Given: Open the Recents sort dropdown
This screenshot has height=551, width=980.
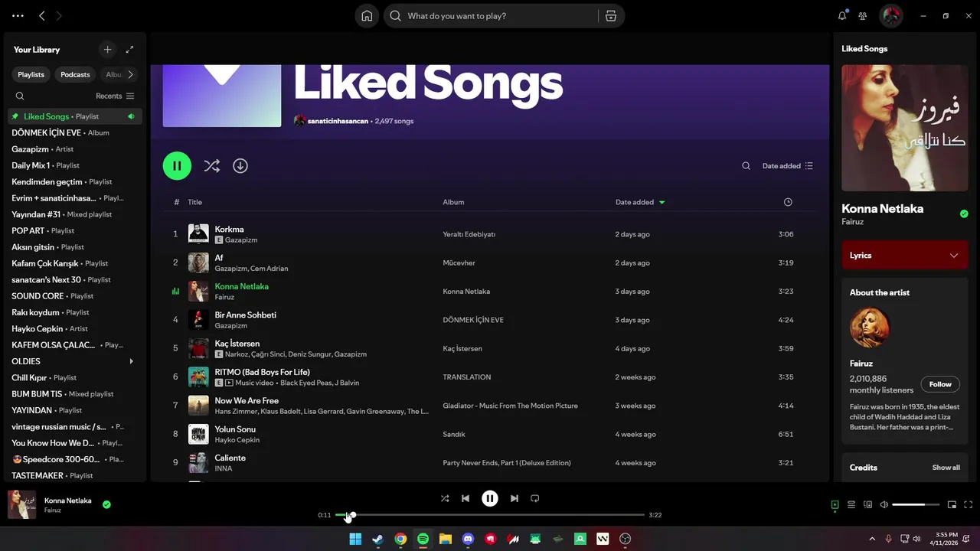Looking at the screenshot, I should [x=115, y=96].
